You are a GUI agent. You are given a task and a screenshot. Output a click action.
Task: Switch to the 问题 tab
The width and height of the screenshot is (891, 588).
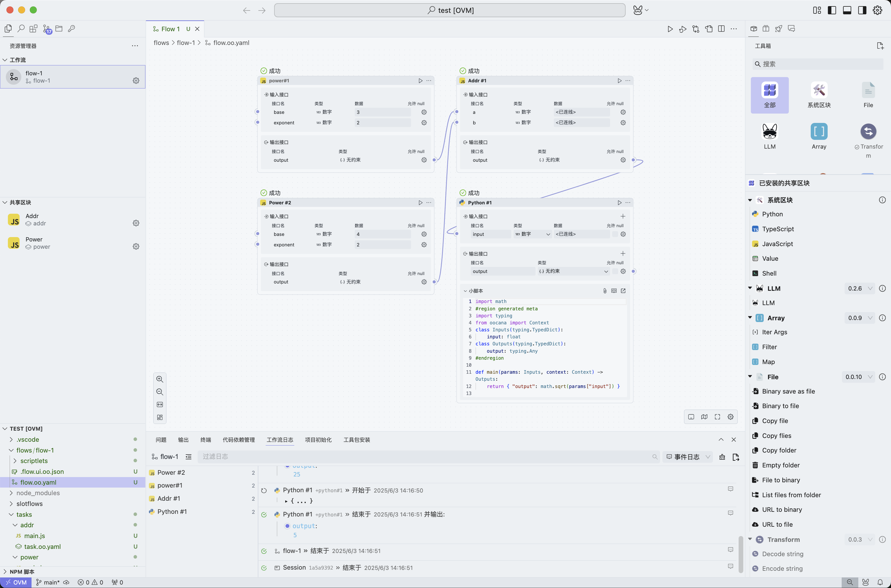point(161,439)
